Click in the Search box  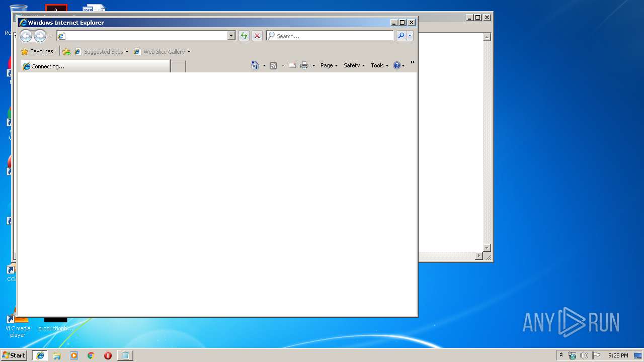coord(330,36)
